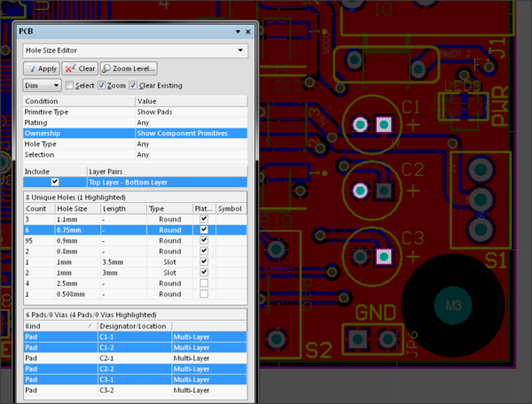Click the Clear filter button
Screen dimensions: 532x404
(x=81, y=68)
